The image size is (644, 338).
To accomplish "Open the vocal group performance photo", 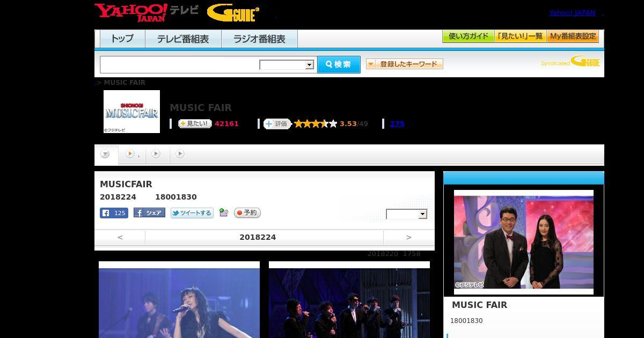I will click(x=349, y=299).
